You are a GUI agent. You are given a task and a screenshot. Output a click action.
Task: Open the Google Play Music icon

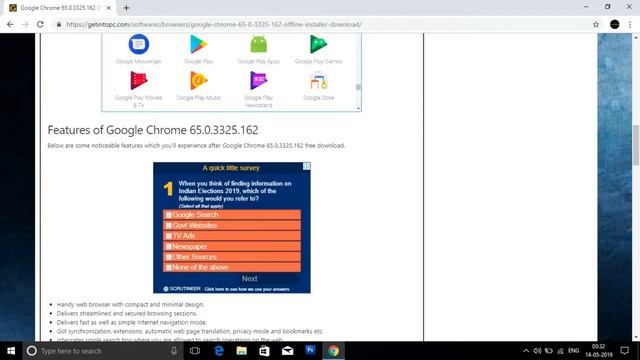click(x=198, y=80)
